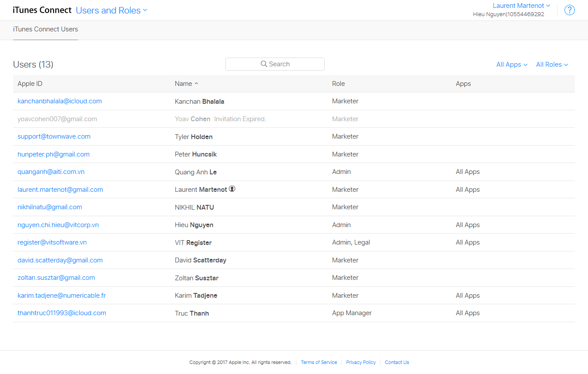The width and height of the screenshot is (588, 374).
Task: Open the help question mark icon
Action: coord(570,10)
